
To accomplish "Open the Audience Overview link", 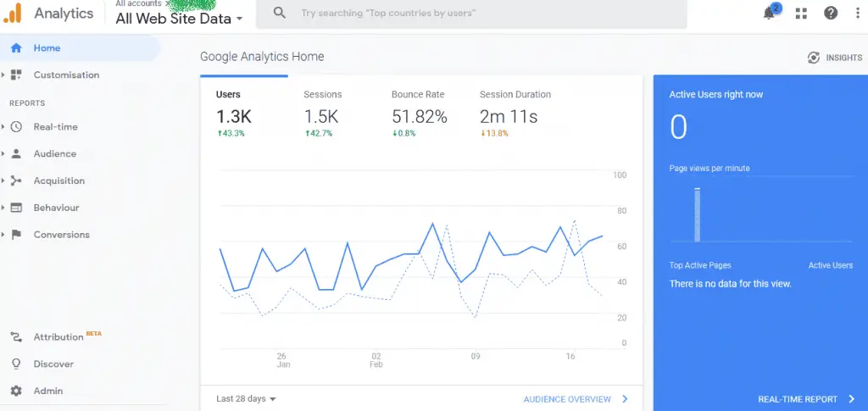I will tap(567, 399).
